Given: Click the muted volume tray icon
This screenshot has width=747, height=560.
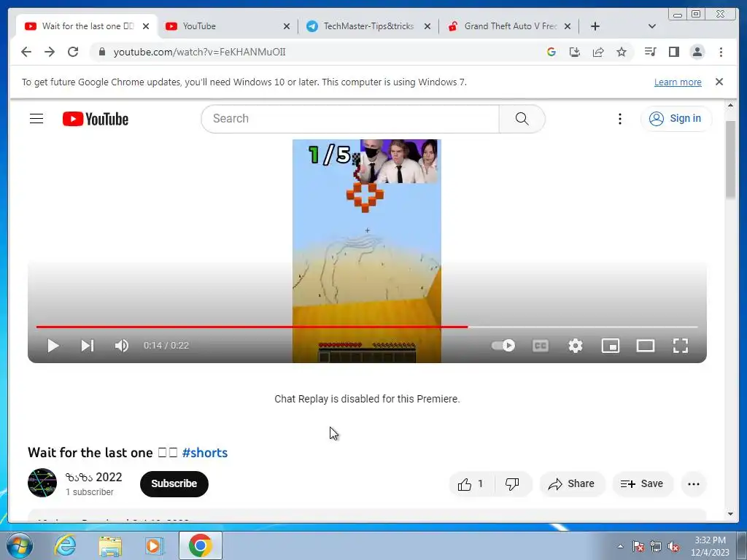Looking at the screenshot, I should coord(673,546).
